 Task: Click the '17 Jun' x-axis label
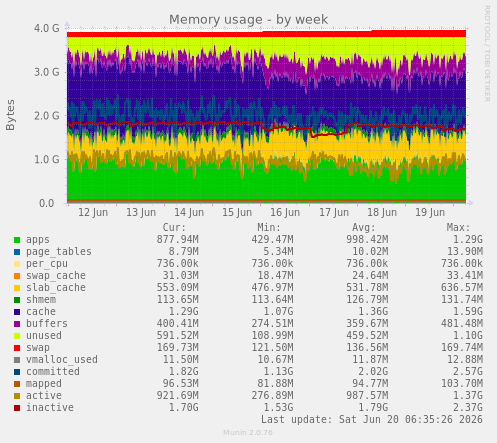(x=334, y=212)
